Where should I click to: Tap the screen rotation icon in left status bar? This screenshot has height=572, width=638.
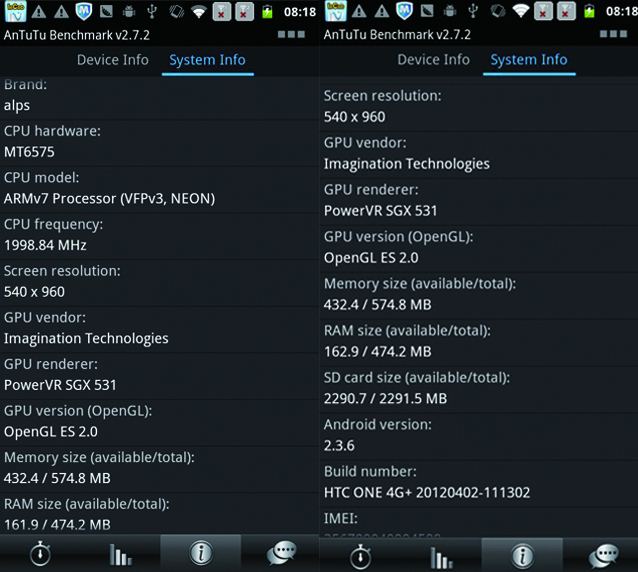177,12
